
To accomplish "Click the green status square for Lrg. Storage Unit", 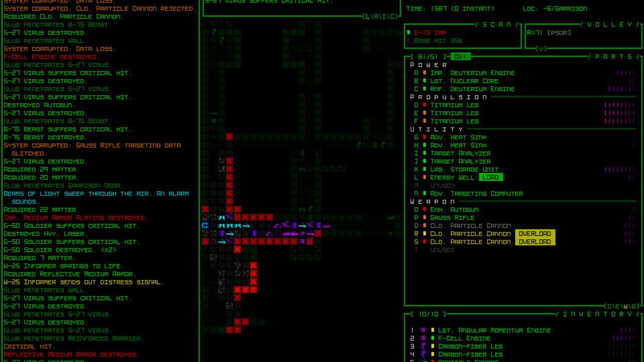I will point(425,169).
